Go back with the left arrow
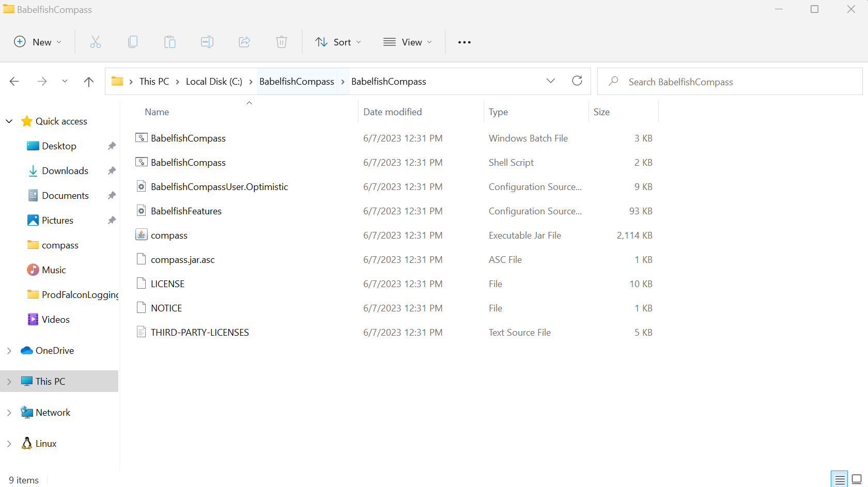This screenshot has height=487, width=868. pyautogui.click(x=14, y=82)
